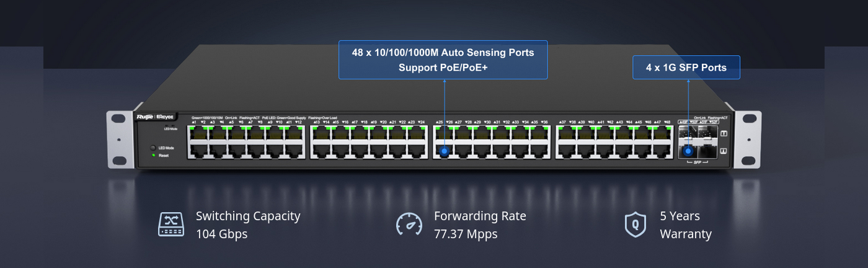Click the Switching Capacity 104 Gbps text
Viewport: 868px width, 268px height.
point(248,225)
